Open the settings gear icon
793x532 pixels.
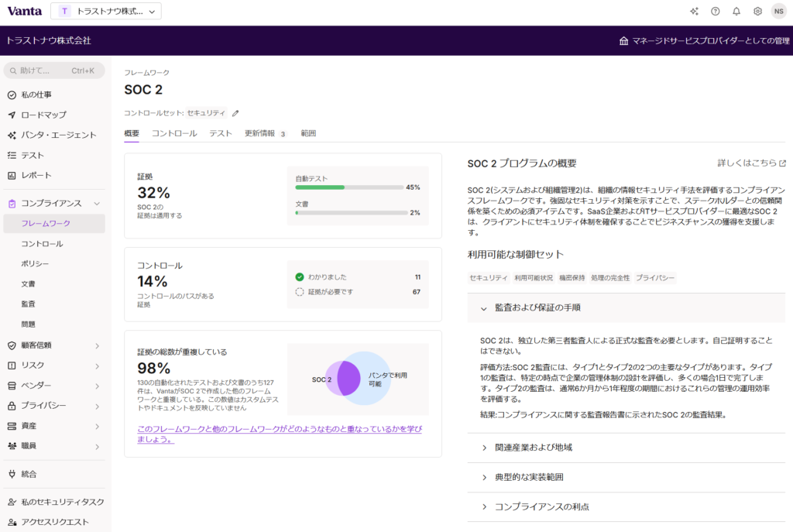(757, 12)
